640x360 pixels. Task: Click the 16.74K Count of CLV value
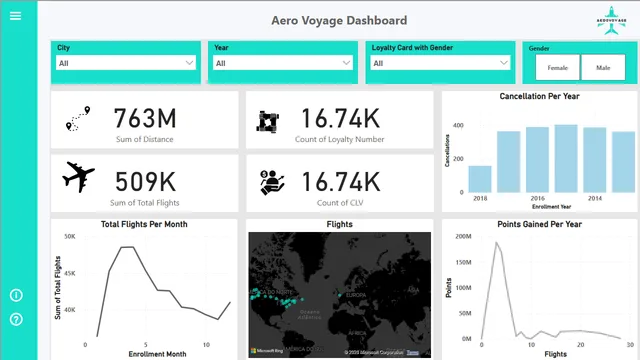(x=340, y=182)
